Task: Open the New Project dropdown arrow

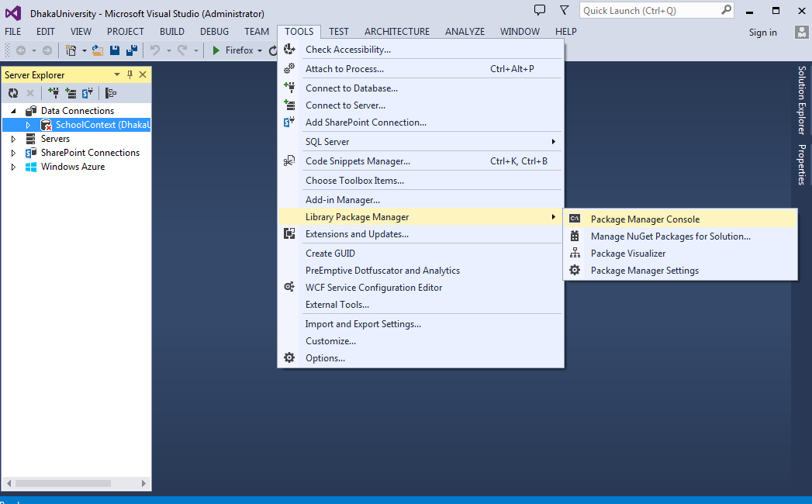Action: pyautogui.click(x=85, y=50)
